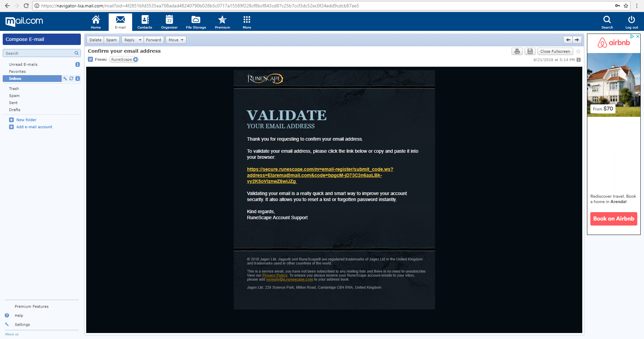Click the Delete button

tap(95, 40)
